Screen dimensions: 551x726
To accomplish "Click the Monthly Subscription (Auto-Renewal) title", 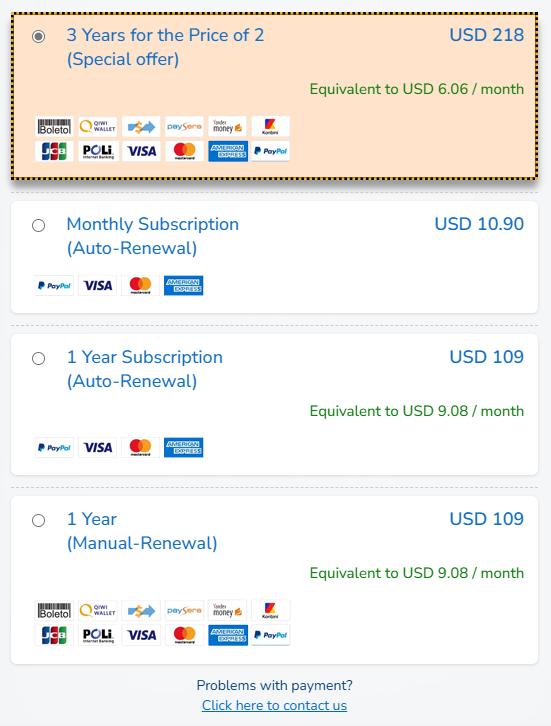I will tap(153, 236).
